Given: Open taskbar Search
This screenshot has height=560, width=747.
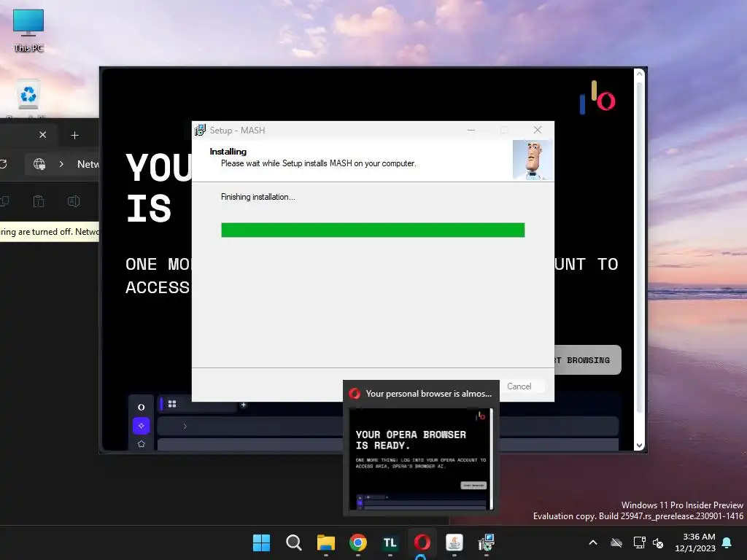Looking at the screenshot, I should click(x=293, y=542).
